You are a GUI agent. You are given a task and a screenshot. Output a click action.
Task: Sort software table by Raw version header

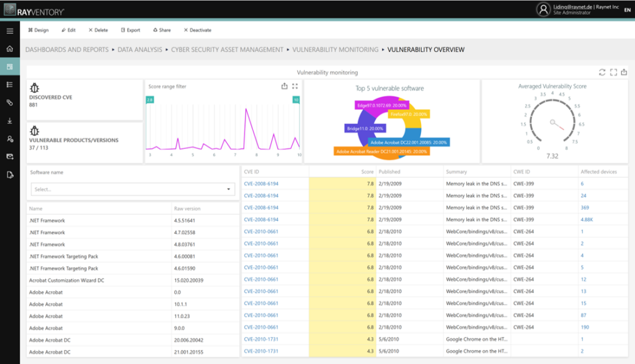pos(187,209)
